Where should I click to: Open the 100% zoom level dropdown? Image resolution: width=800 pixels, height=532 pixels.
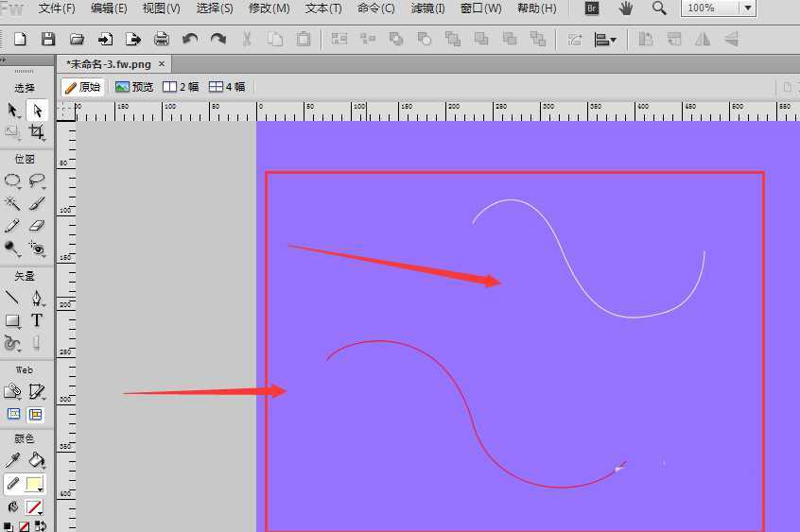pos(747,9)
